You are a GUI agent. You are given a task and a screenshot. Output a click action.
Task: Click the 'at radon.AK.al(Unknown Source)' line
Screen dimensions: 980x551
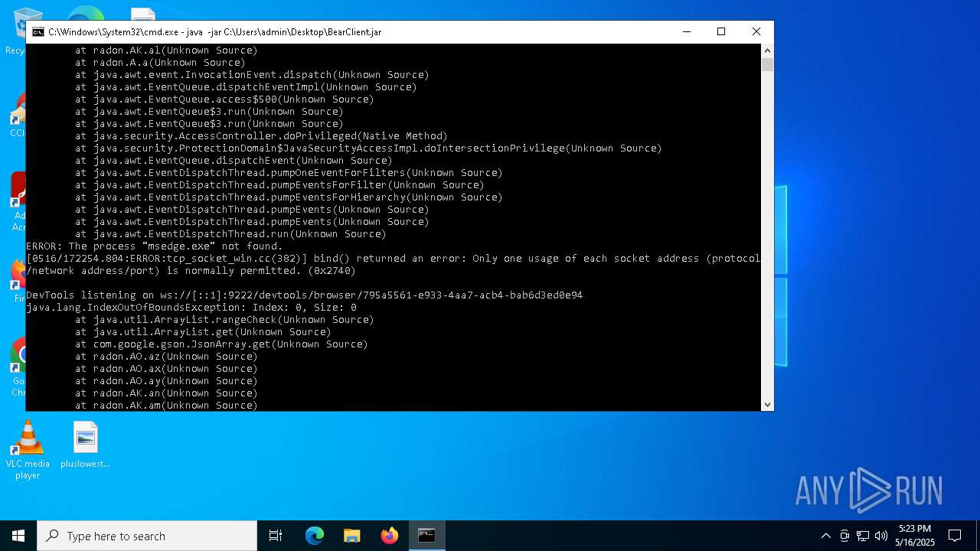point(166,50)
